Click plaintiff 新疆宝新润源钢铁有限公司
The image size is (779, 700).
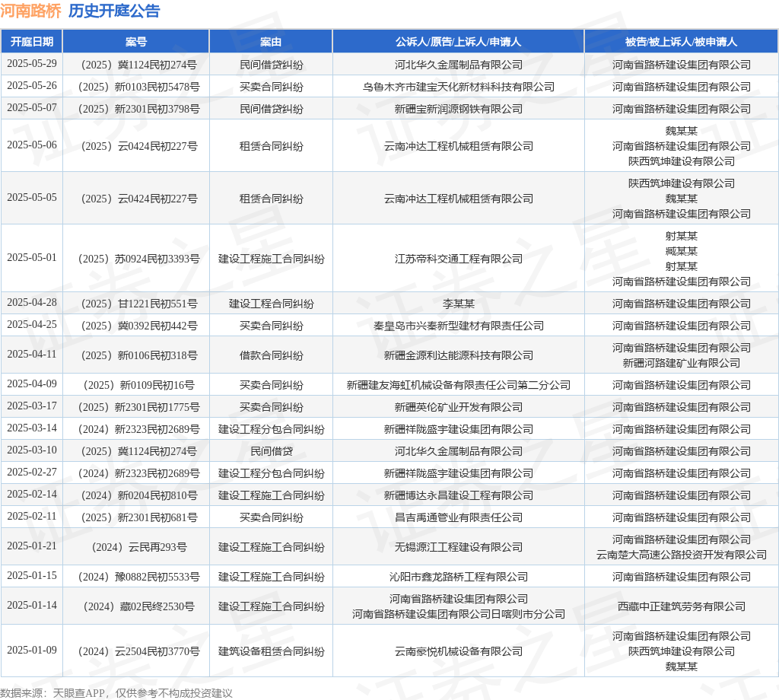[x=459, y=109]
